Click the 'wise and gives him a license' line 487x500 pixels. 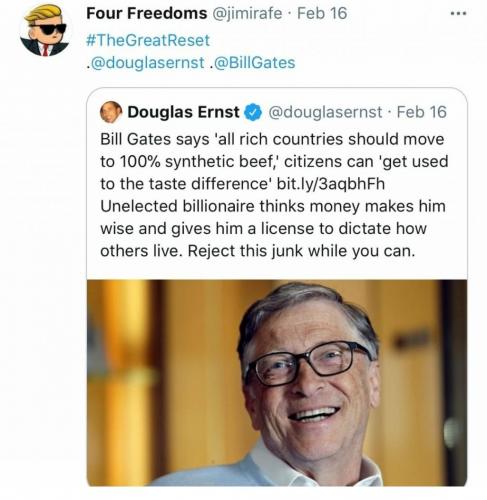[263, 229]
